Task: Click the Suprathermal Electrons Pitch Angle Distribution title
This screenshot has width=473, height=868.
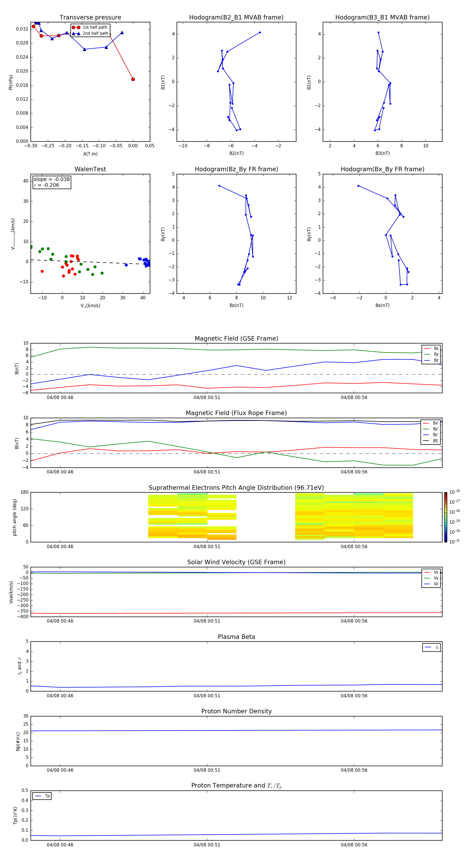Action: [236, 488]
